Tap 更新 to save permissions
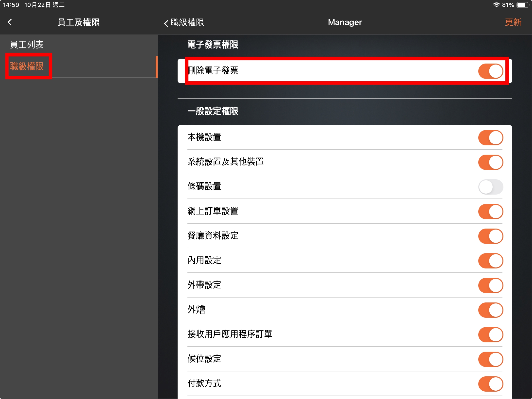This screenshot has height=399, width=532. point(513,22)
